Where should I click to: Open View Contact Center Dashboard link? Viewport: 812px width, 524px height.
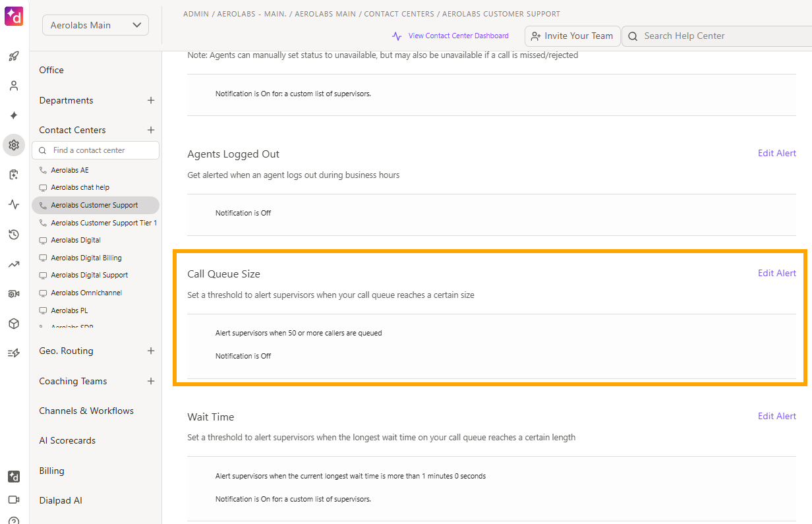[450, 36]
